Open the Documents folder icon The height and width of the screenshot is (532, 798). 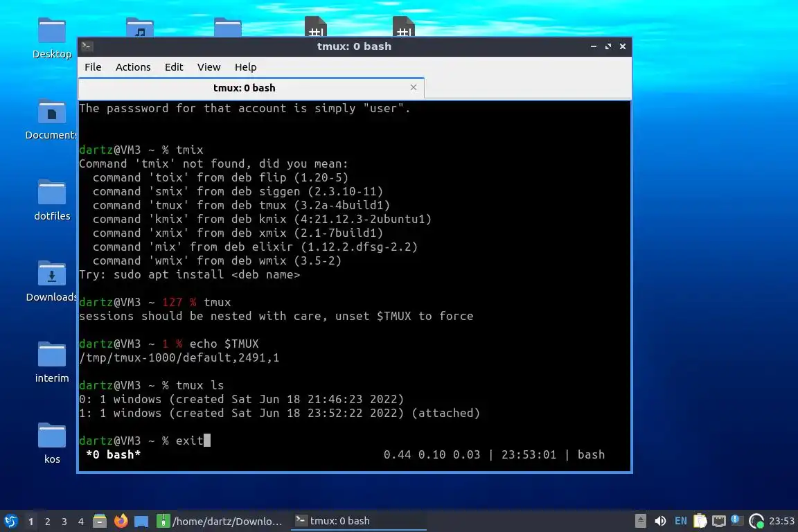coord(52,120)
